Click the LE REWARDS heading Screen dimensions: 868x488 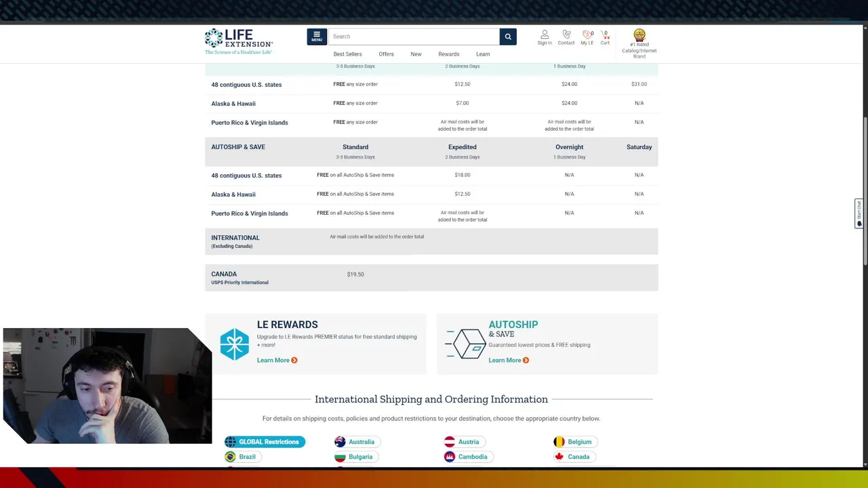click(287, 325)
